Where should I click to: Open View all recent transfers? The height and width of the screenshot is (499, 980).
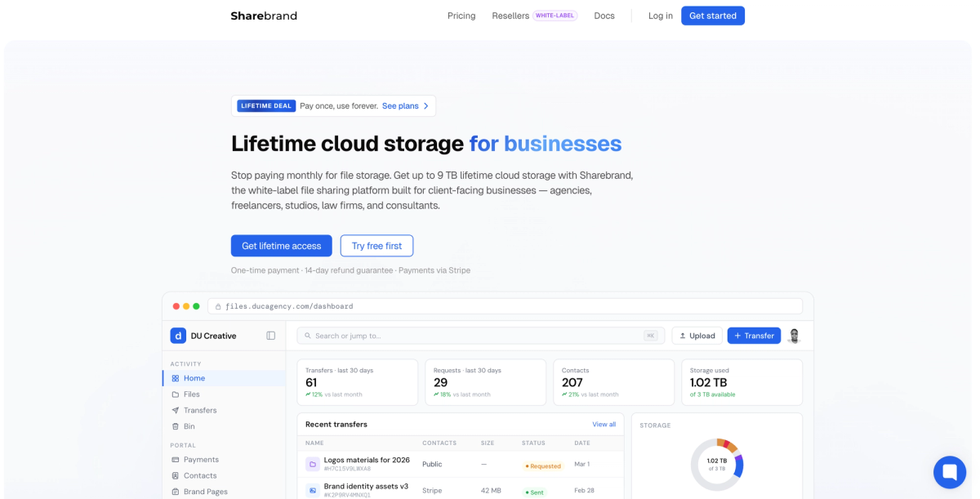pyautogui.click(x=604, y=424)
